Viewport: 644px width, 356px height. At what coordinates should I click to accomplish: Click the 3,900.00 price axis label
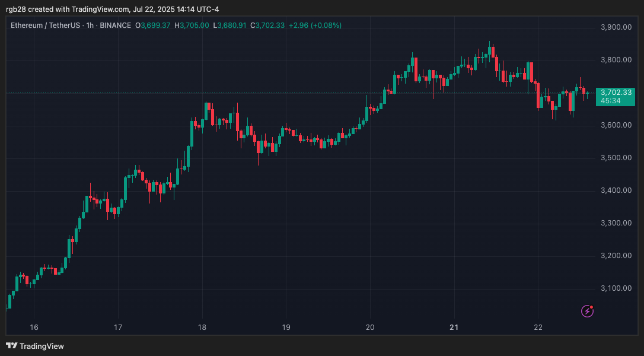tap(616, 27)
